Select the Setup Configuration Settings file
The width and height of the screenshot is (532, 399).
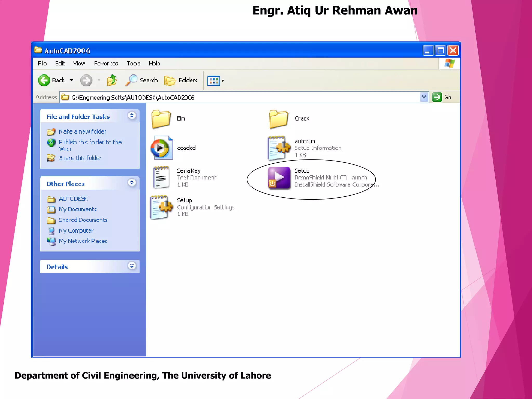click(161, 207)
